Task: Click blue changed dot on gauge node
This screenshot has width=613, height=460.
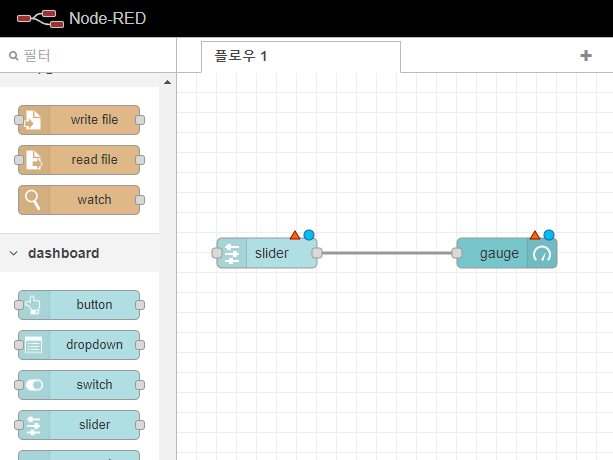Action: tap(549, 235)
